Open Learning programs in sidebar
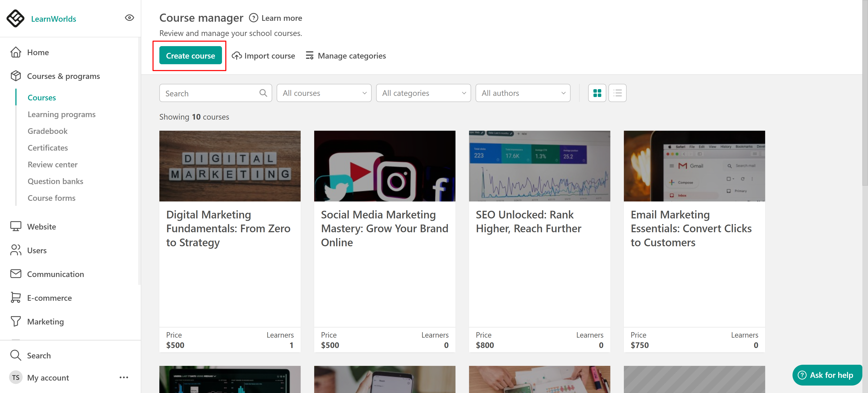 (61, 114)
